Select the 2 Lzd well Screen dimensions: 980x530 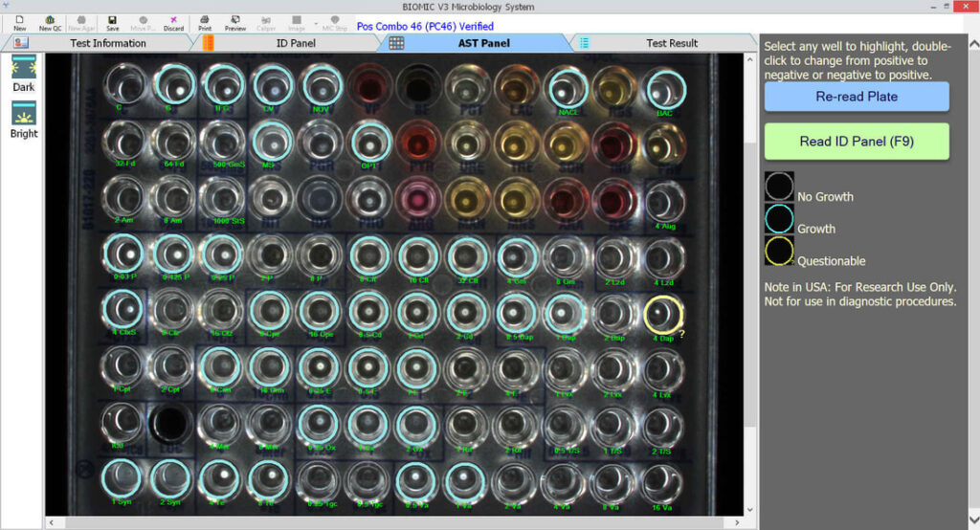click(x=614, y=258)
